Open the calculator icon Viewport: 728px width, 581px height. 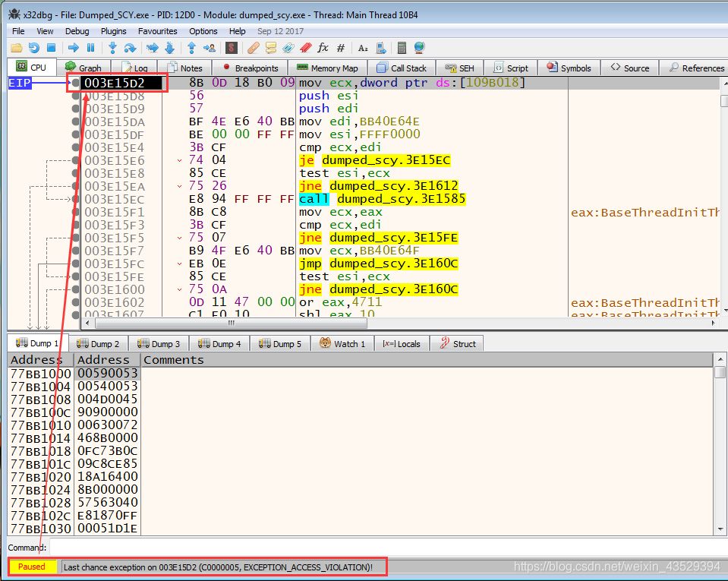click(x=402, y=48)
